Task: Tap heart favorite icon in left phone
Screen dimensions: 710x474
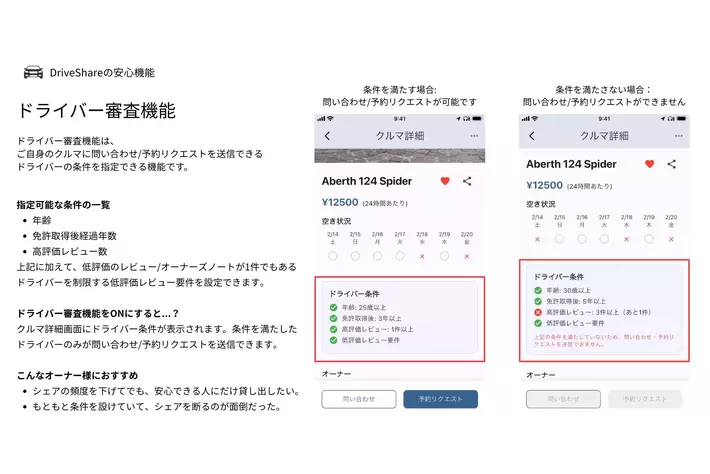Action: click(445, 181)
